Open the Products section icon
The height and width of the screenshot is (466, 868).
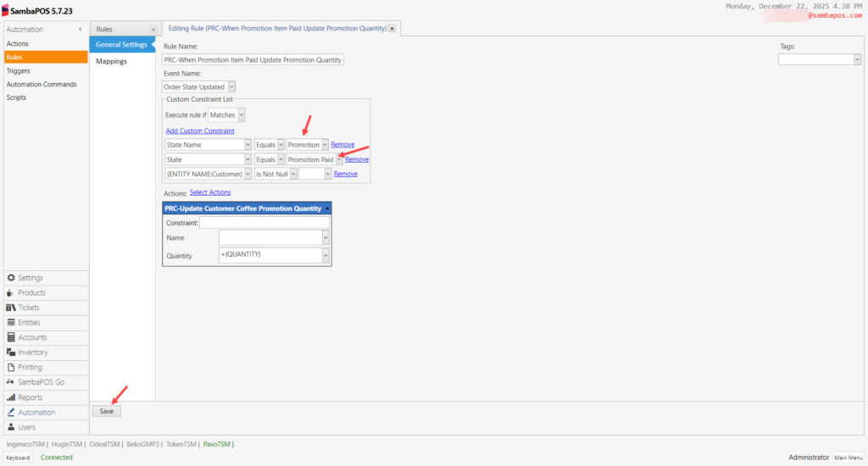[x=11, y=293]
